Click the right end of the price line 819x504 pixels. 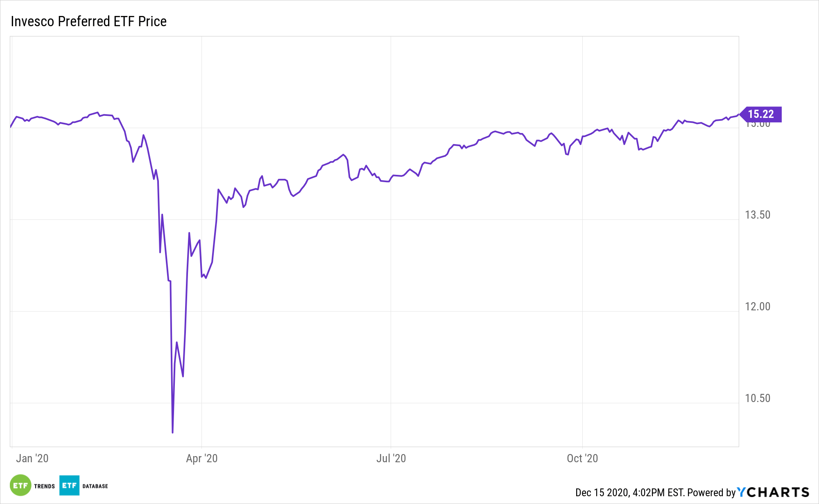point(738,115)
